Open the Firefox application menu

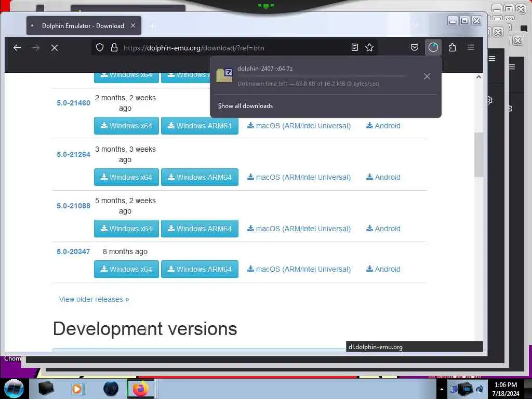pyautogui.click(x=471, y=47)
